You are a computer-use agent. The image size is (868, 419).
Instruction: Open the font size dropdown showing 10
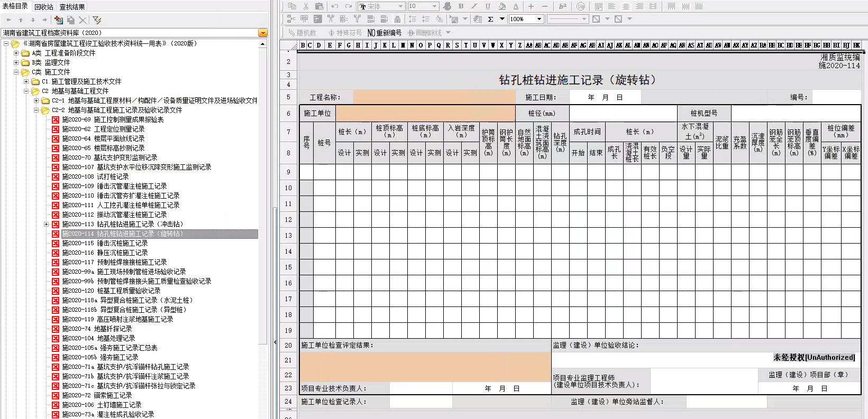tap(423, 6)
